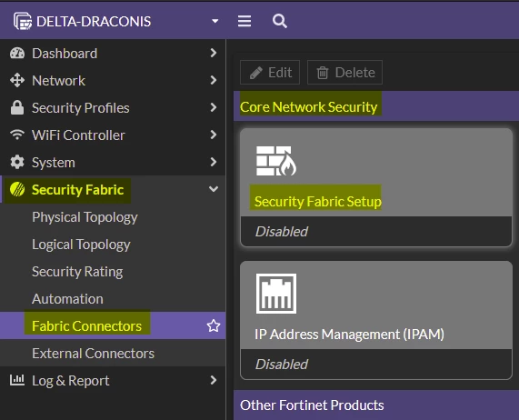Click the Edit button
Image resolution: width=519 pixels, height=420 pixels.
[x=270, y=72]
